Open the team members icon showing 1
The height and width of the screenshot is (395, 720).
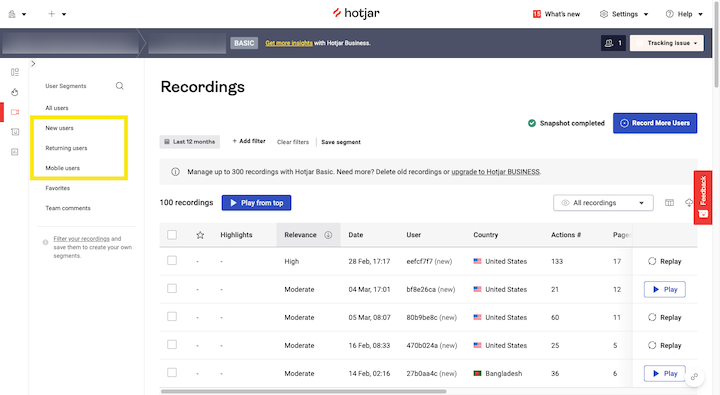pos(613,43)
